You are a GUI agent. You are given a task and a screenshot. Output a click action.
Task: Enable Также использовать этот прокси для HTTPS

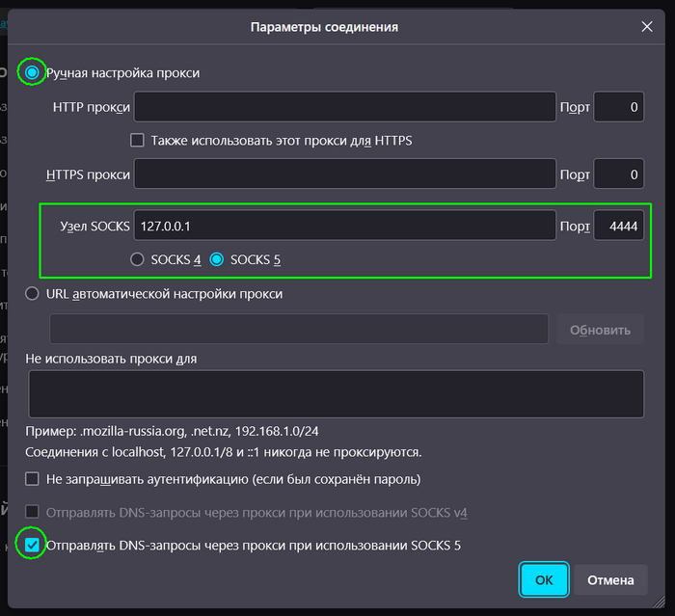137,141
